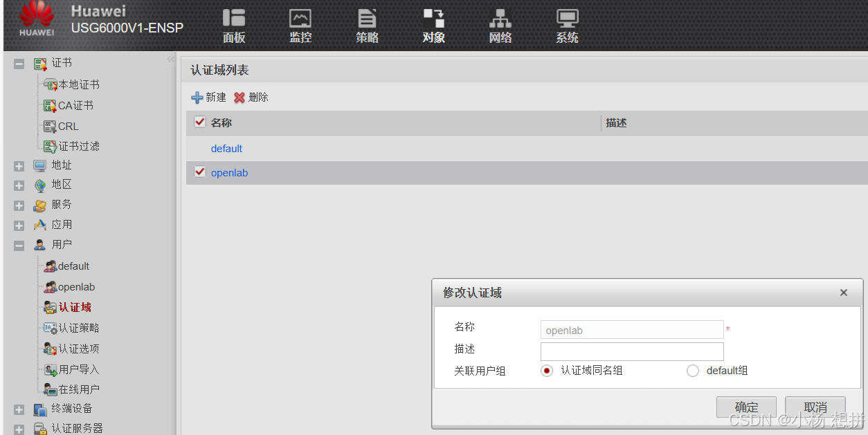Click the 在线用户 icon

pyautogui.click(x=50, y=389)
